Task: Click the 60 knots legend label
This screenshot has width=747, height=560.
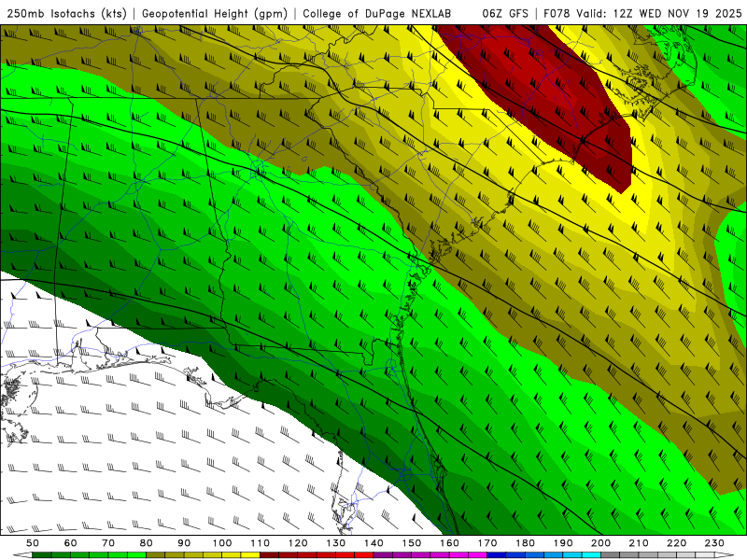Action: tap(71, 543)
